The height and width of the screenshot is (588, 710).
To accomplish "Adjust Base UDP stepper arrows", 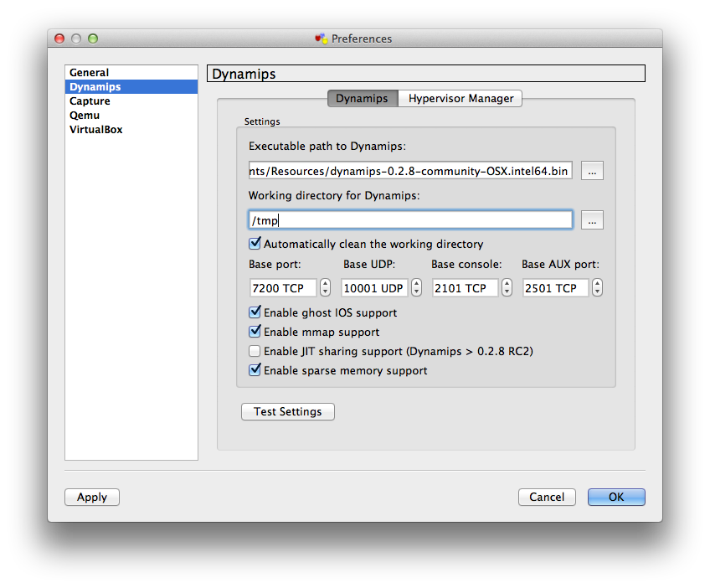I will [416, 288].
